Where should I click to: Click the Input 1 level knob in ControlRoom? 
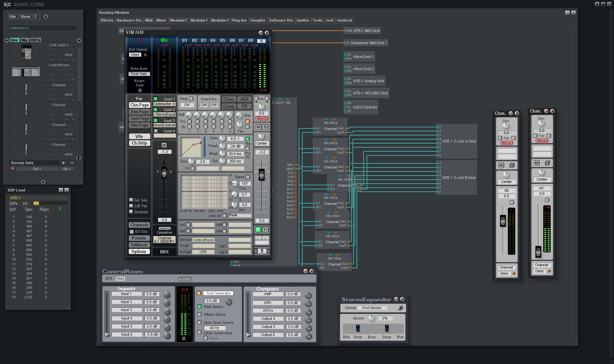(166, 295)
